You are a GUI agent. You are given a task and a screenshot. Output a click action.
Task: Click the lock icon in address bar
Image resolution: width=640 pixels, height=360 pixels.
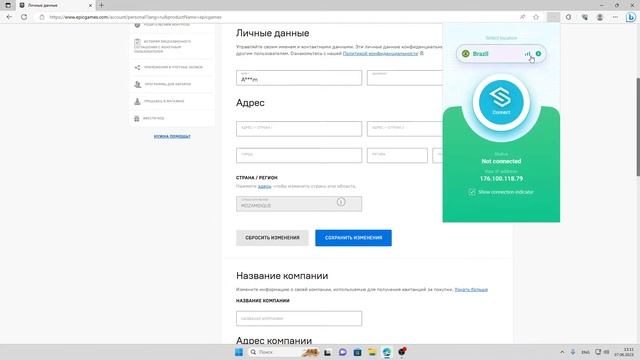[x=42, y=17]
